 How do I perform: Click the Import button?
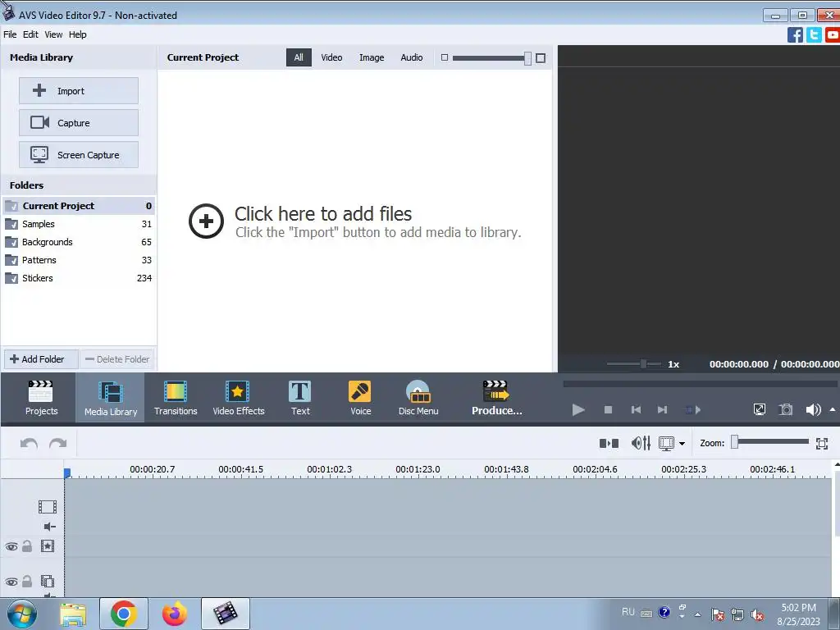(79, 91)
